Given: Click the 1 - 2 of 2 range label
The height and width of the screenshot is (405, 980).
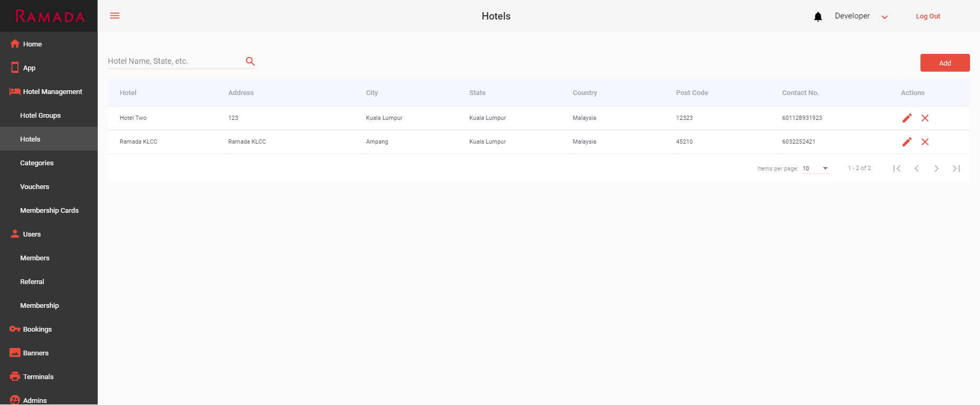Looking at the screenshot, I should coord(859,168).
